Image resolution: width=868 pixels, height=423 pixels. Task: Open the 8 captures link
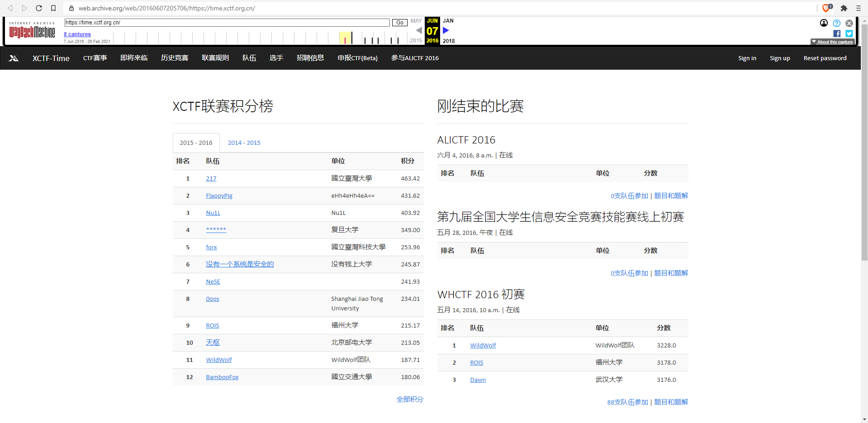point(77,34)
